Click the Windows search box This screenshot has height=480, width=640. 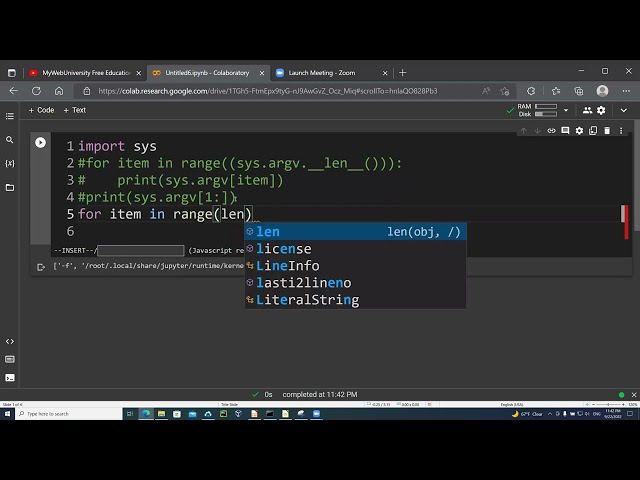(69, 414)
